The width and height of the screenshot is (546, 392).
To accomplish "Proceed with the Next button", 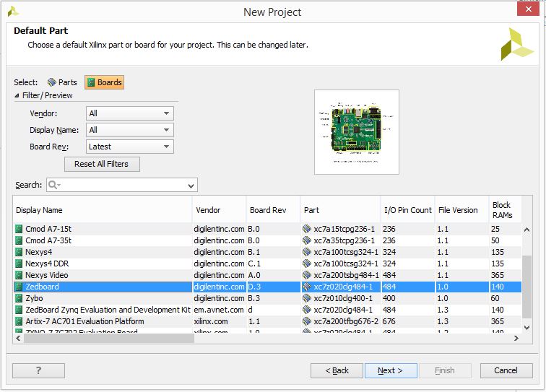I will 391,370.
